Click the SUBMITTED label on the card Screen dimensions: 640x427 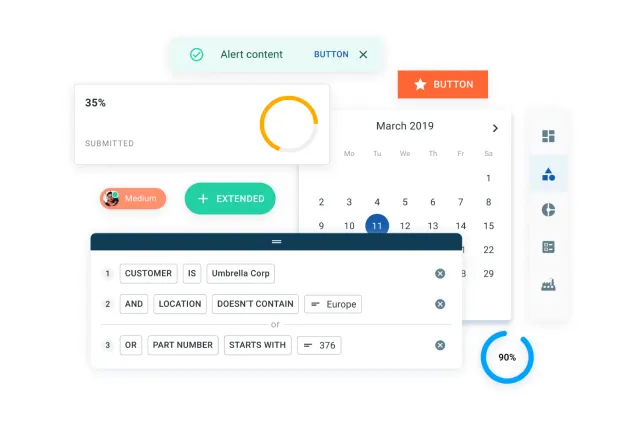(x=109, y=143)
